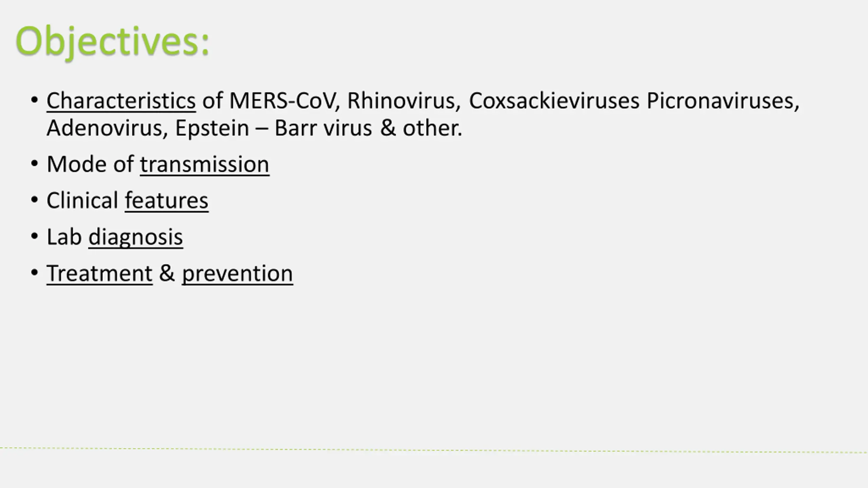Click the underlined word Characteristics
868x488 pixels.
[x=121, y=101]
